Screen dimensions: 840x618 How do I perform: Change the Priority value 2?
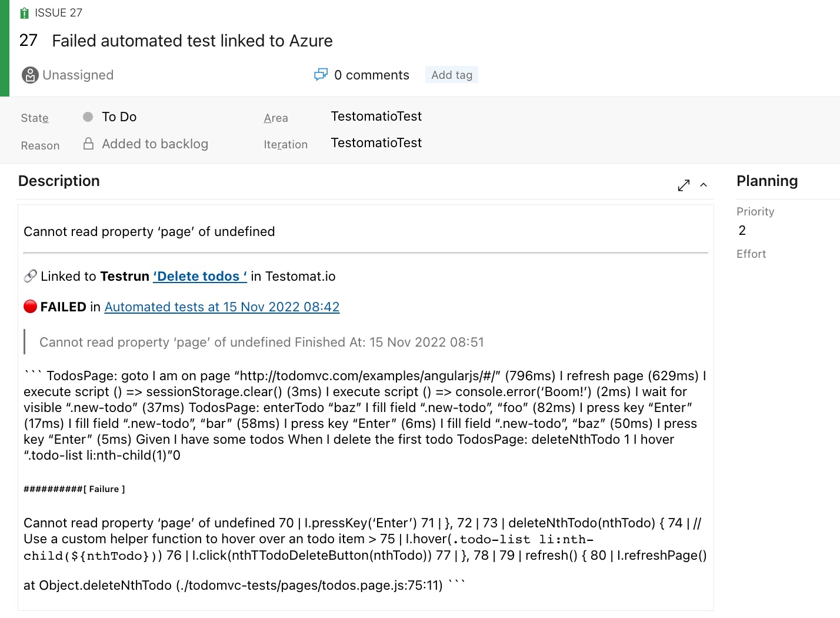point(742,230)
